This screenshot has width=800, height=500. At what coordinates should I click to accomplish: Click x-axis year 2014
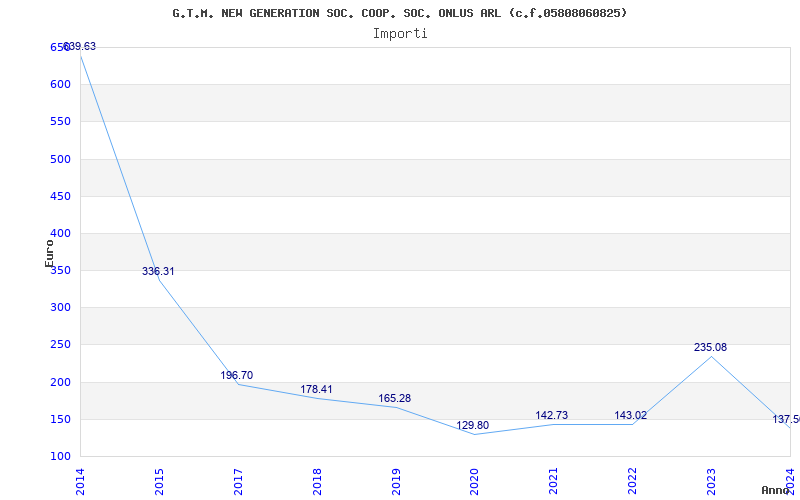[x=80, y=481]
